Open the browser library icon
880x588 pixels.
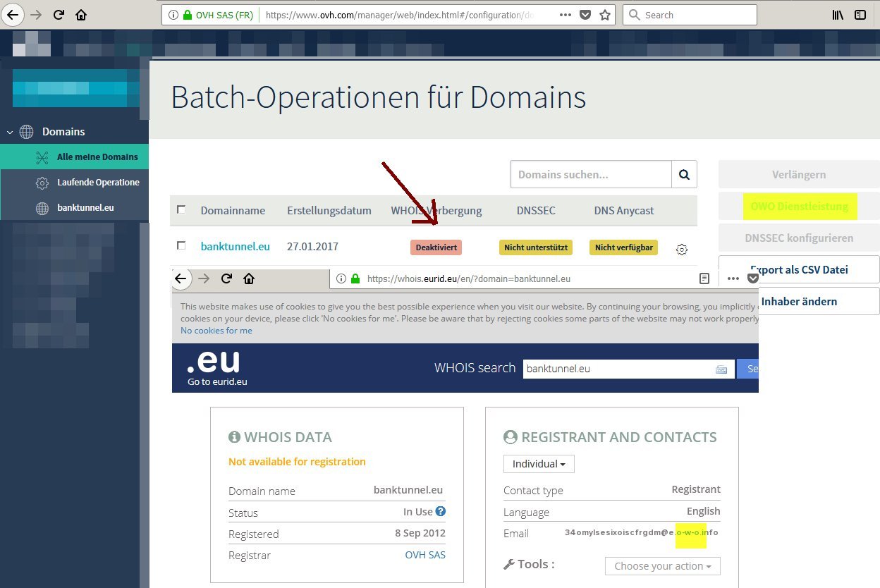coord(838,15)
